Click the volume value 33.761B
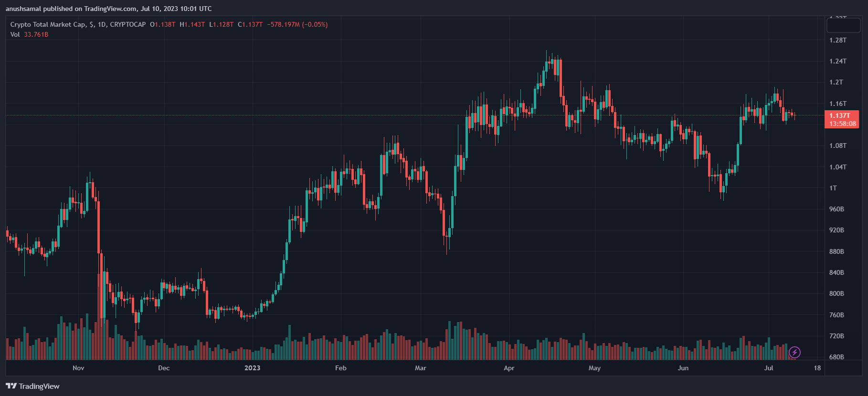The image size is (868, 396). tap(36, 34)
